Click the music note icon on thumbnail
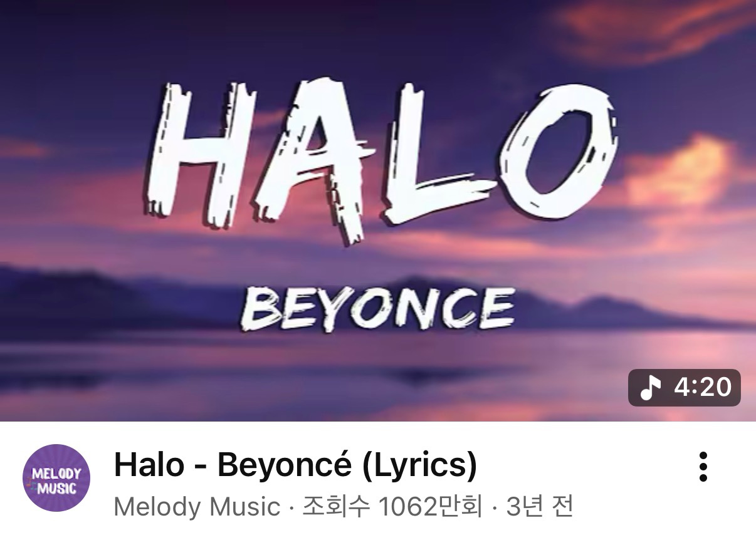This screenshot has height=560, width=756. coord(650,388)
